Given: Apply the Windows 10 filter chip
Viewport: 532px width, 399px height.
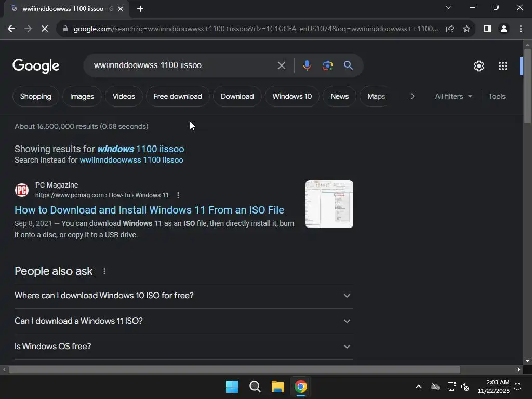Looking at the screenshot, I should tap(292, 96).
